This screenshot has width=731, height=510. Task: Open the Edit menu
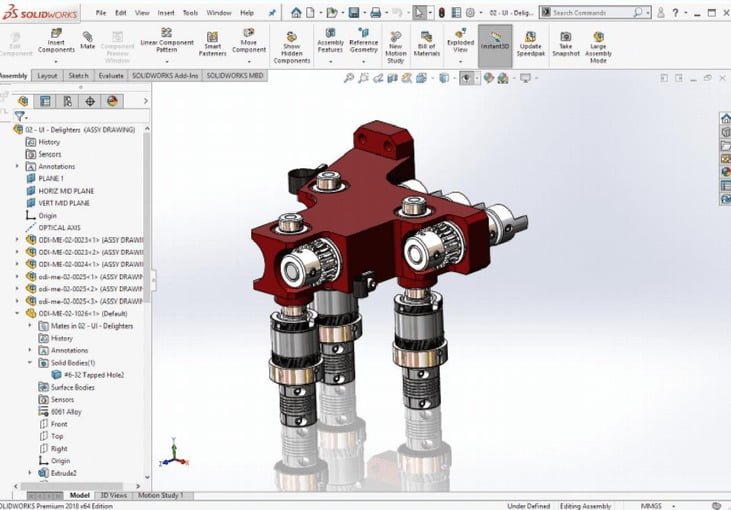pyautogui.click(x=121, y=13)
